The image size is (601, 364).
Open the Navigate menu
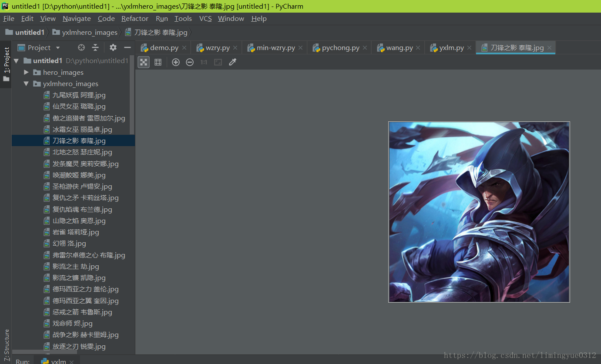click(x=77, y=18)
